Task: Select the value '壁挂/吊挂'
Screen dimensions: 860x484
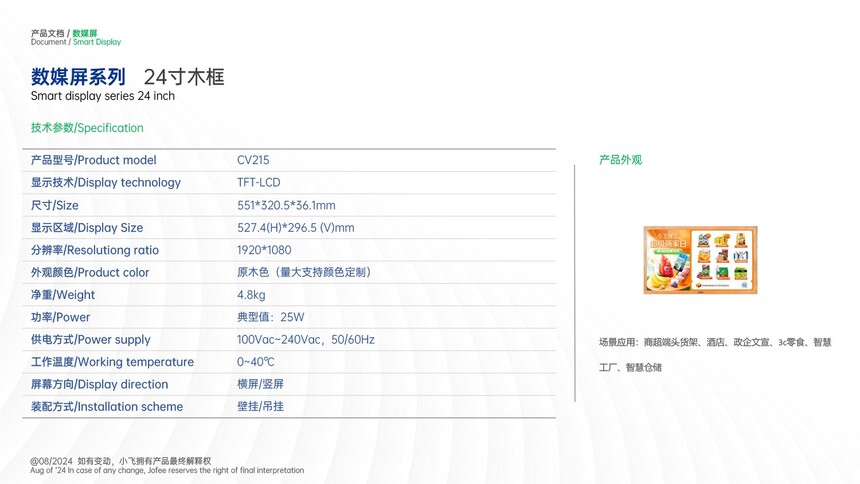Action: 261,407
